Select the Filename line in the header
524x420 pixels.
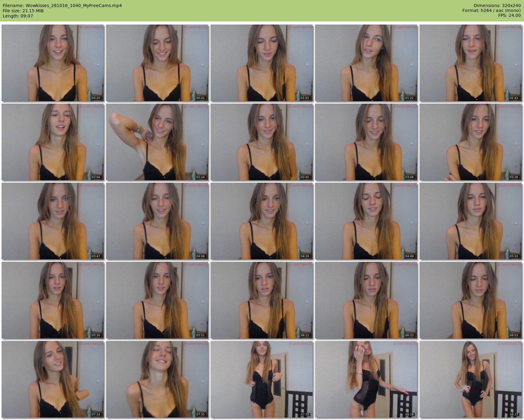(62, 6)
